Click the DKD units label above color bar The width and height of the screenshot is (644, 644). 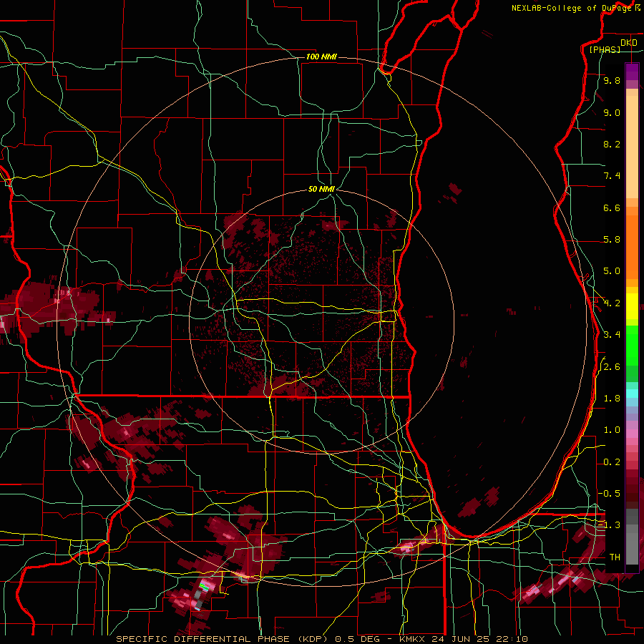coord(629,43)
